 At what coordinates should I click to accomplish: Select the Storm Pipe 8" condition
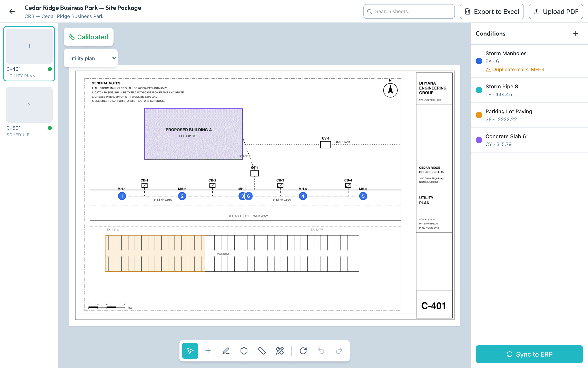click(x=529, y=90)
